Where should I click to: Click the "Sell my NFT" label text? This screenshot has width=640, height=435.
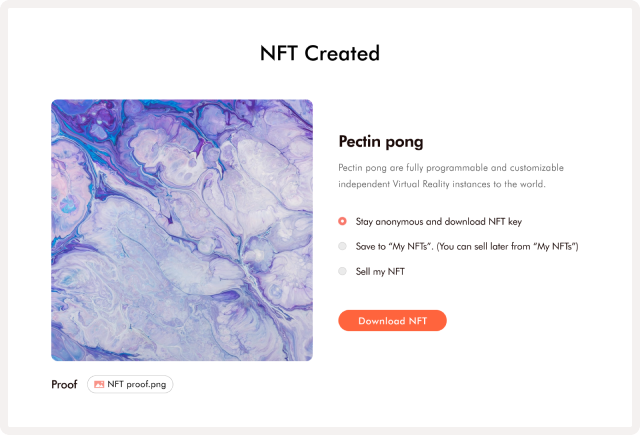coord(380,271)
